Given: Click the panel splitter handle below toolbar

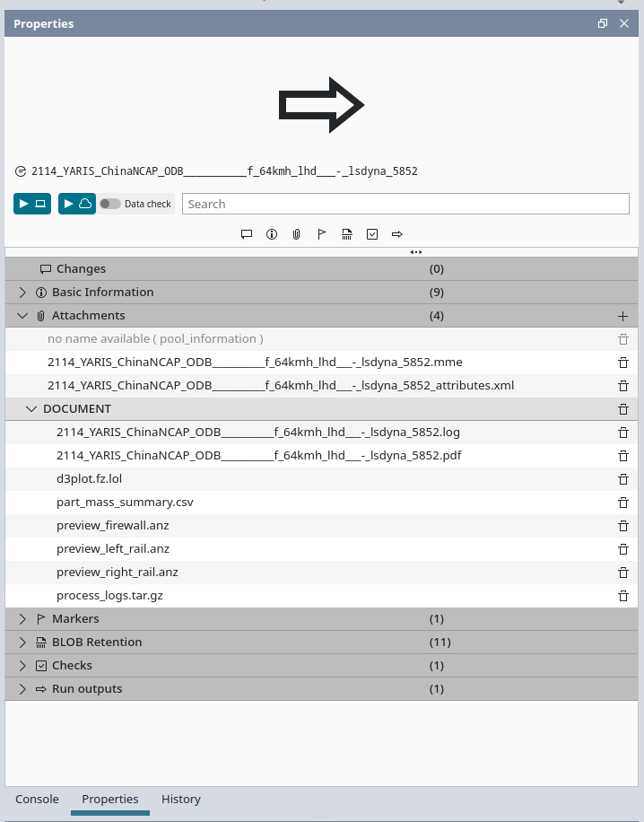Looking at the screenshot, I should click(416, 252).
